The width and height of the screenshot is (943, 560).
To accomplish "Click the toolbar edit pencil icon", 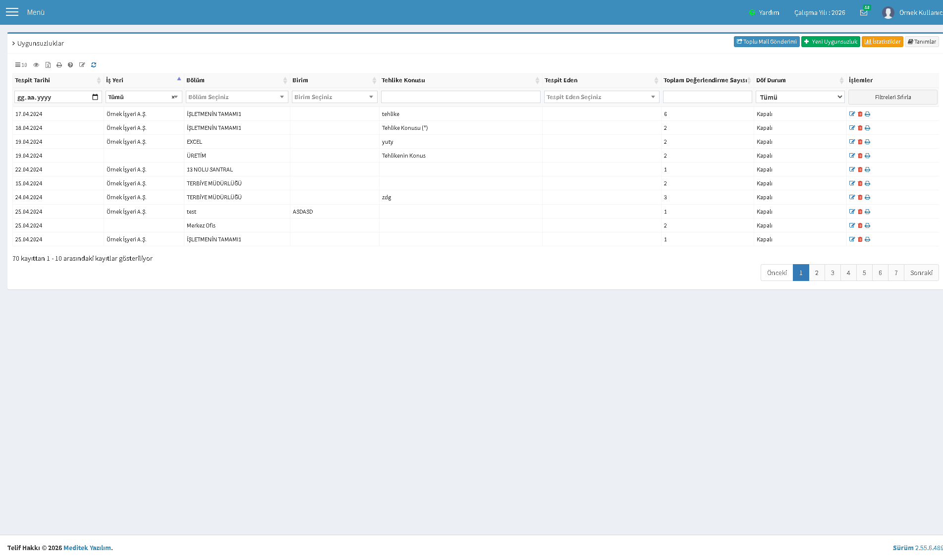I will coord(82,65).
